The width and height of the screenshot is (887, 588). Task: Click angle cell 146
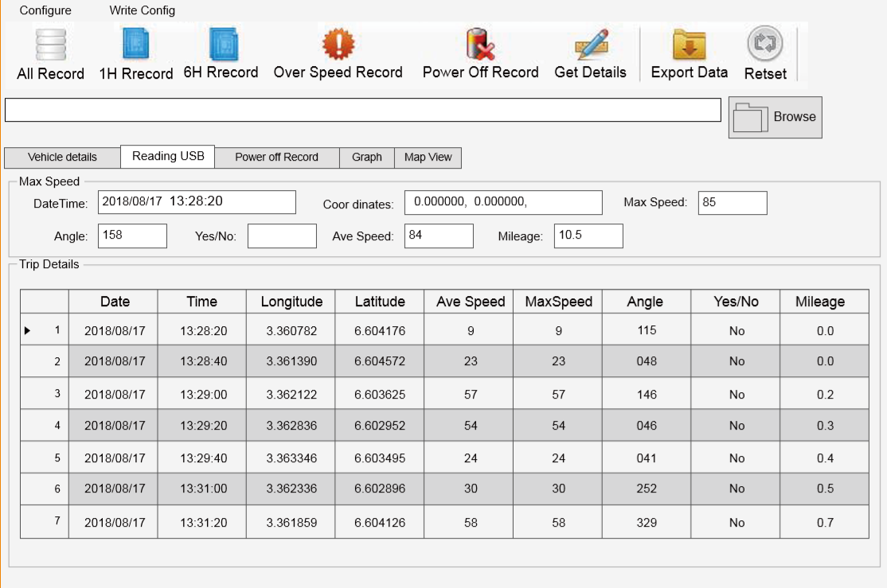point(647,394)
